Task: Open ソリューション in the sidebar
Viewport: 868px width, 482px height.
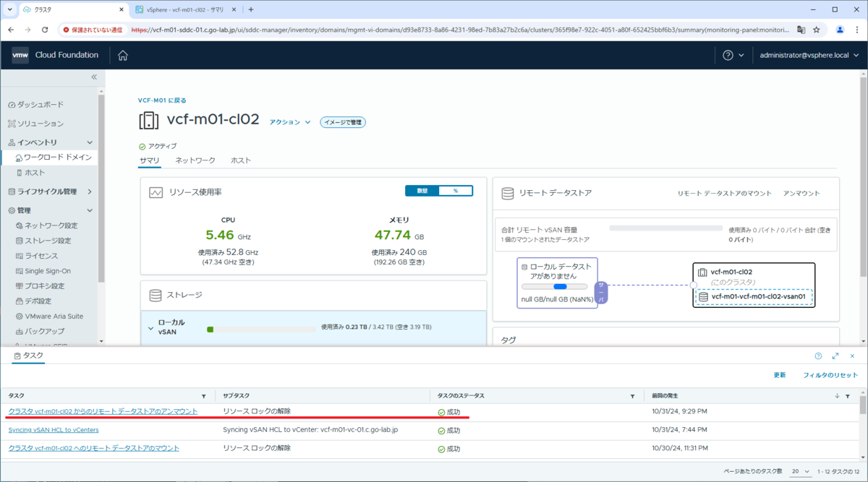Action: click(x=41, y=124)
